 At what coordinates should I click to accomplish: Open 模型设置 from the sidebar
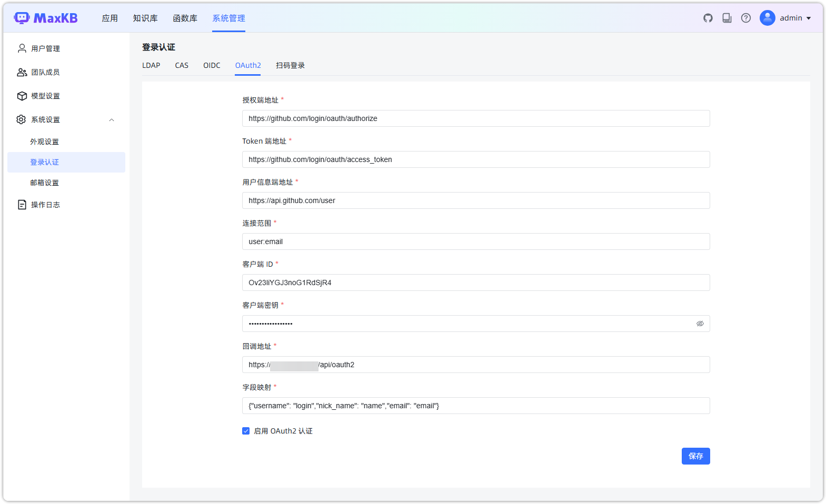click(x=45, y=96)
